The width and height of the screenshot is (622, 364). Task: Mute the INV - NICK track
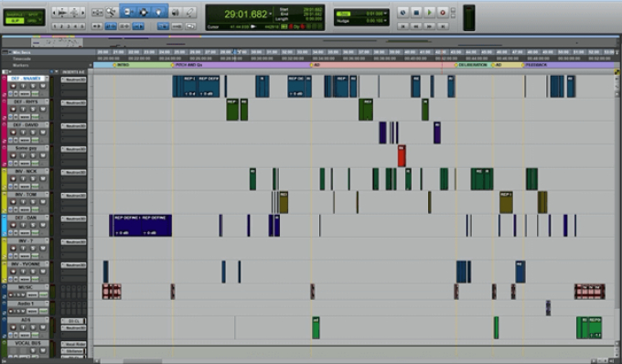[x=42, y=179]
